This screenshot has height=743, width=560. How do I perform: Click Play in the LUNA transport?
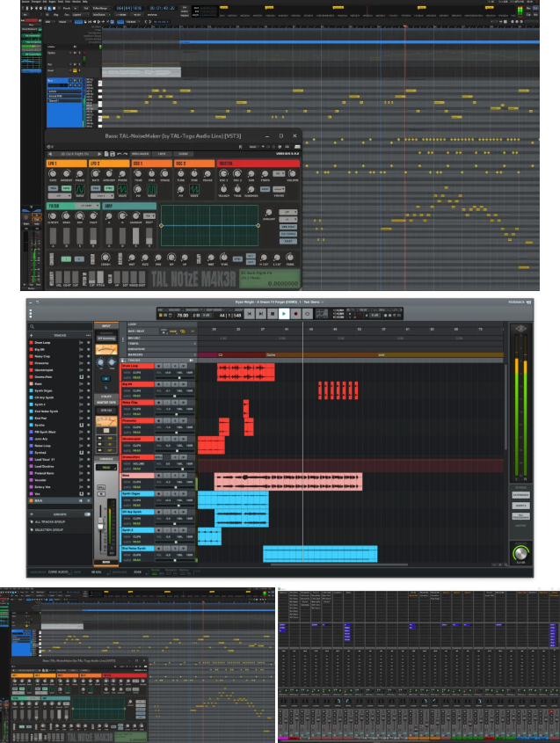(284, 314)
